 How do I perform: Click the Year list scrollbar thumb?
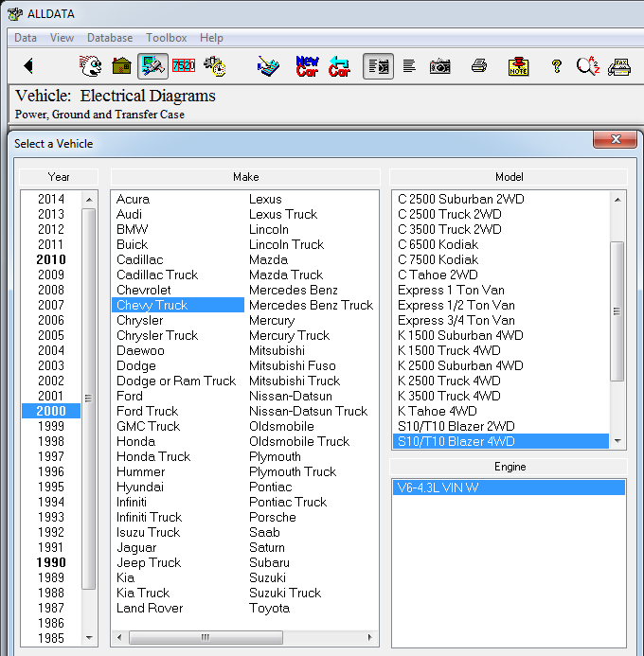tap(89, 399)
